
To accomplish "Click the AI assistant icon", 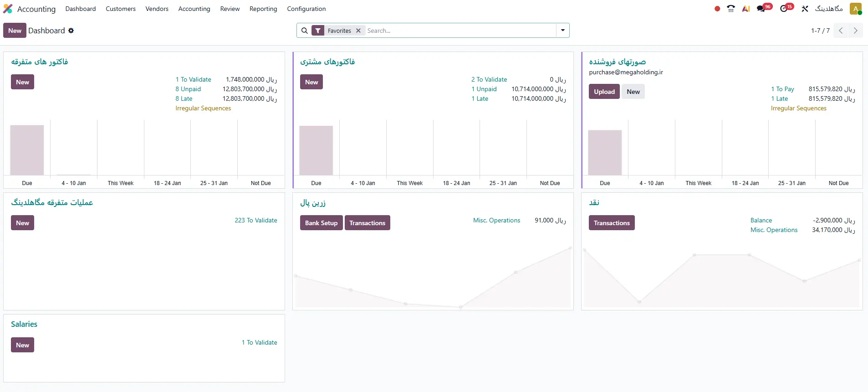I will coord(745,9).
